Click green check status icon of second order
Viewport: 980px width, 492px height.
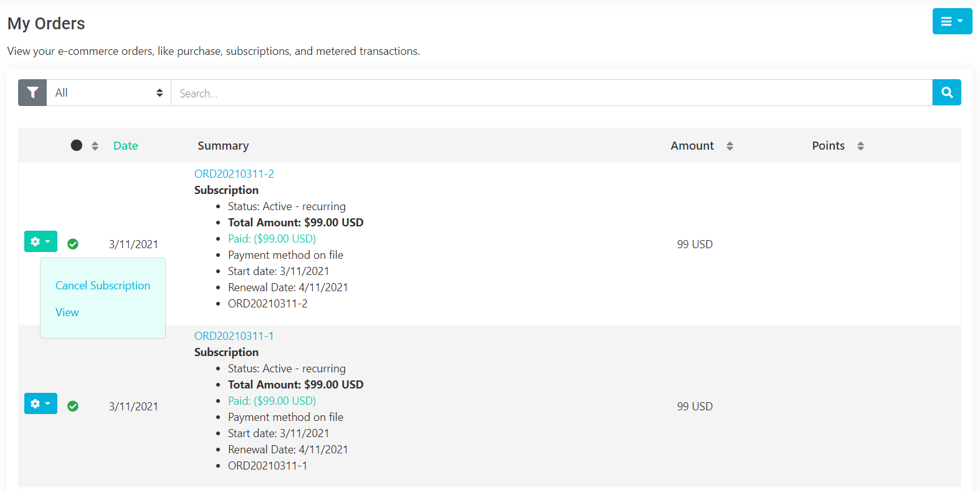(x=73, y=406)
